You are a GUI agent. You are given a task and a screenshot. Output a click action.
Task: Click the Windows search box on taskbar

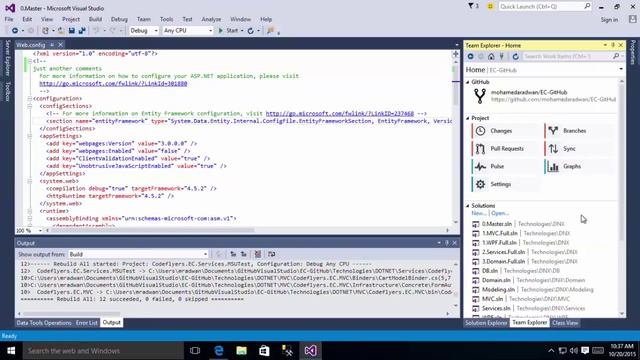pos(103,351)
